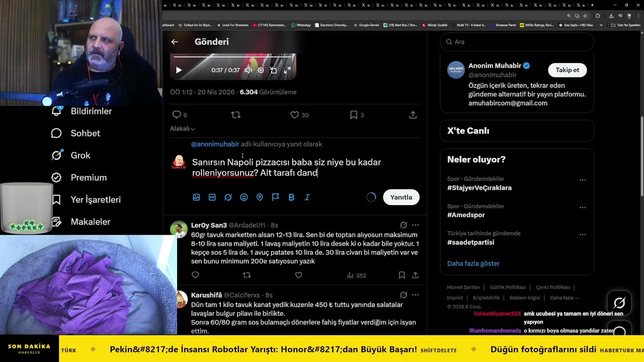Expand the video to fullscreen

pos(287,70)
